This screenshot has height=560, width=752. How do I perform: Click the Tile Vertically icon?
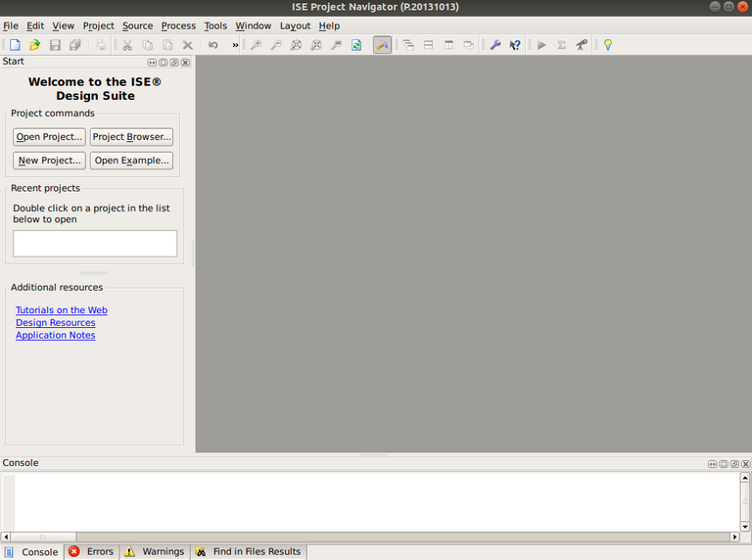[448, 45]
